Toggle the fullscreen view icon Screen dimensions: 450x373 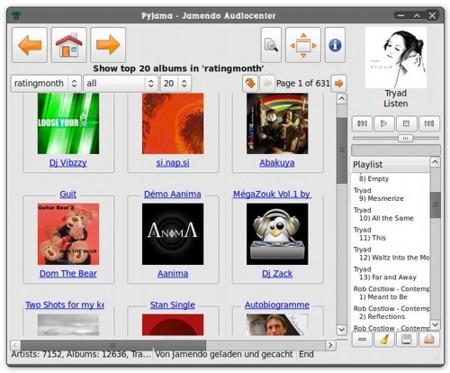tap(303, 45)
